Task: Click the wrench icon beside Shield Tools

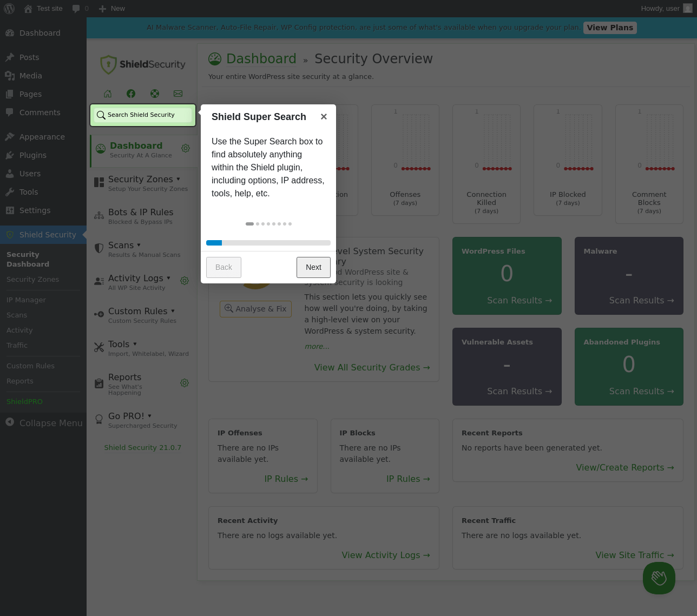Action: 99,347
